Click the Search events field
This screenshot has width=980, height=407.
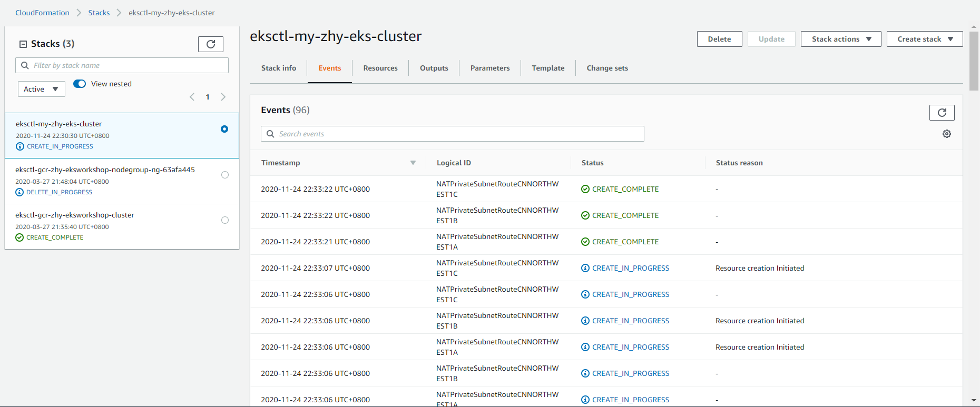click(453, 134)
